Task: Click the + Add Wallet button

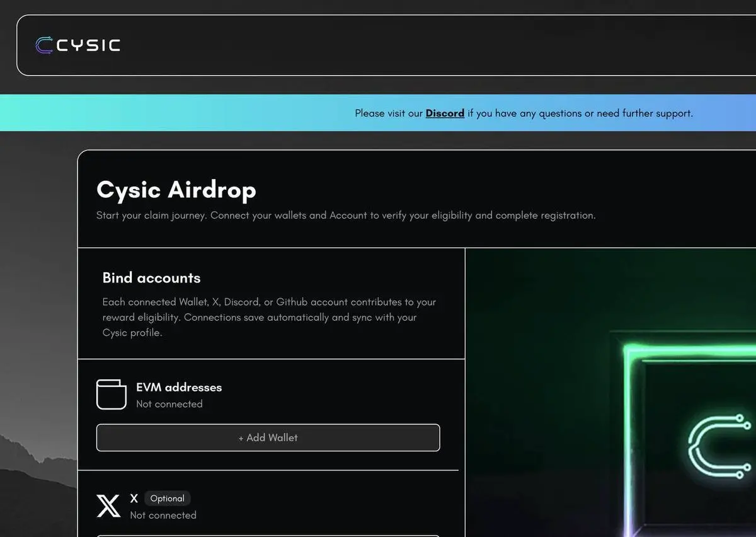Action: (x=268, y=437)
